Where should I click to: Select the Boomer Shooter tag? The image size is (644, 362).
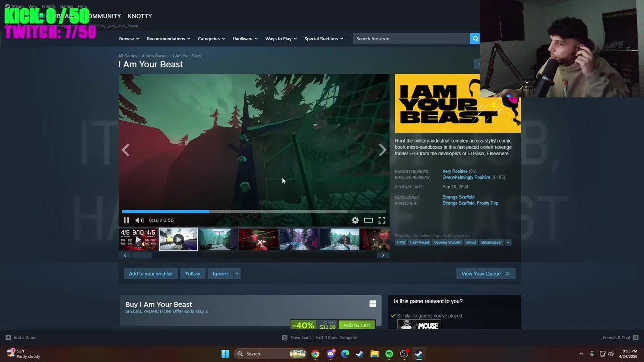click(447, 242)
